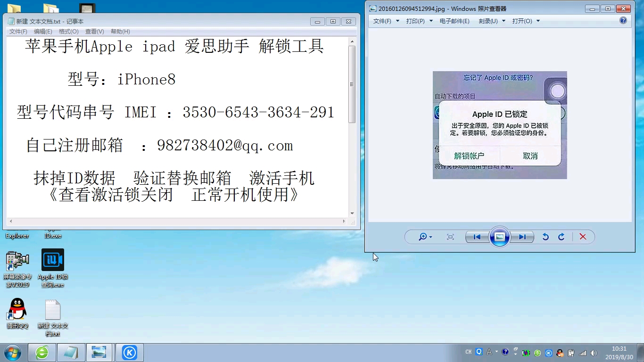Open Notepad 编辑(E) menu
The height and width of the screenshot is (362, 644).
[x=43, y=32]
